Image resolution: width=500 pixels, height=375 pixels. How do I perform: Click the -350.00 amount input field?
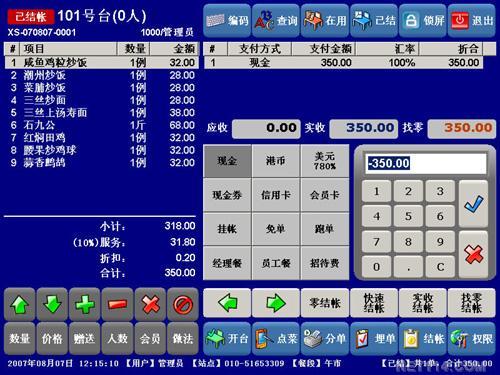point(426,163)
